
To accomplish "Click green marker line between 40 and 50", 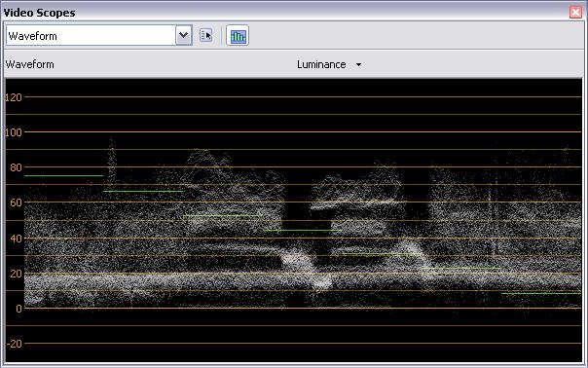I will click(303, 231).
